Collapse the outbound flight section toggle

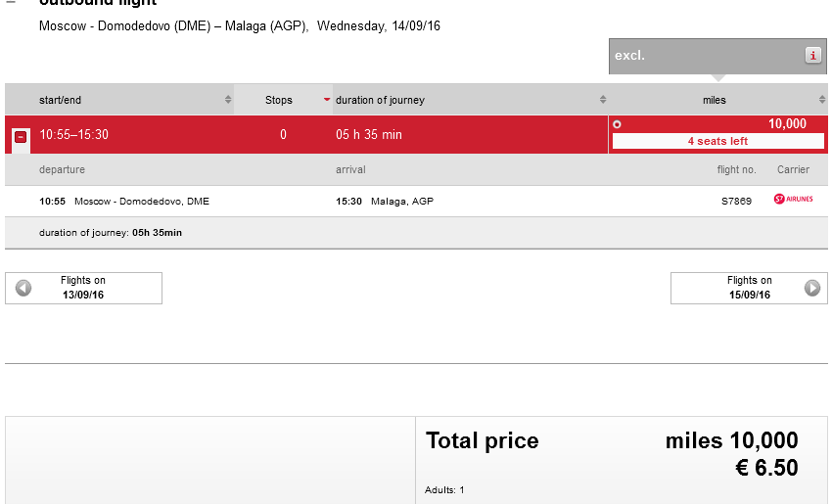pyautogui.click(x=11, y=3)
